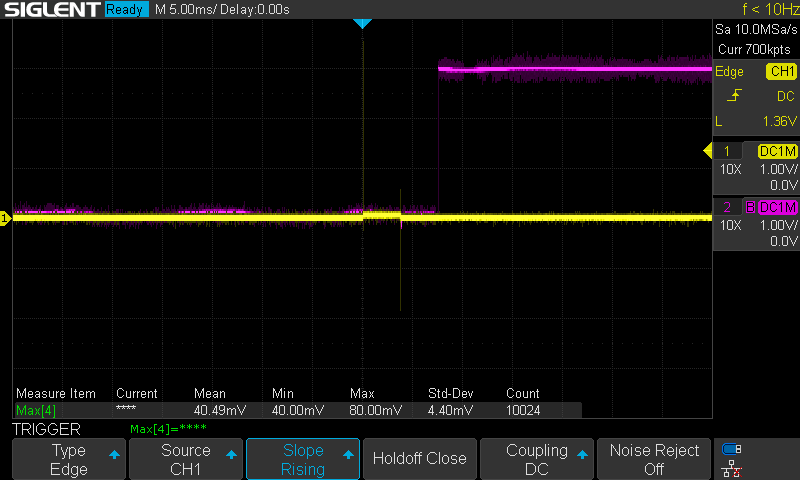
Task: Select the channel 1 DC1M badge
Action: [778, 151]
